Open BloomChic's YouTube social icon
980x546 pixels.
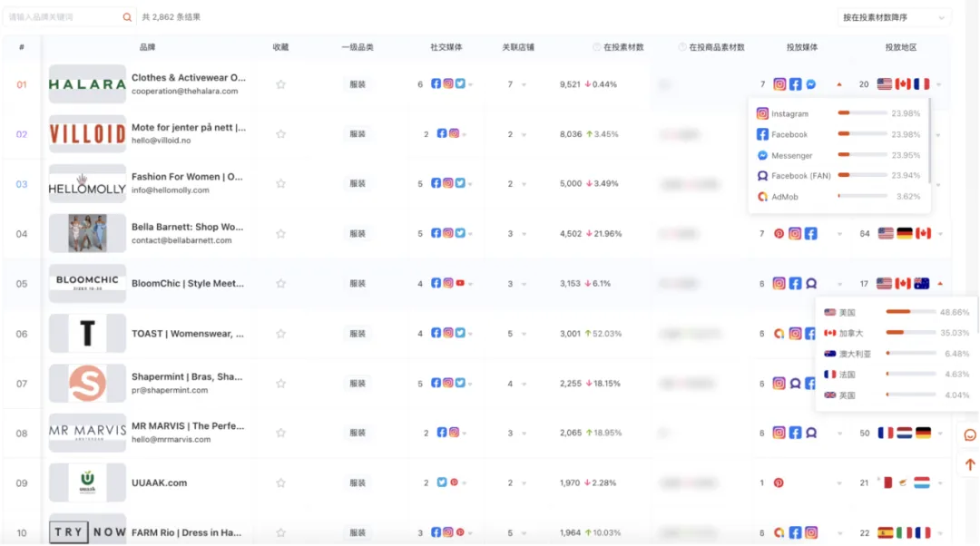[x=460, y=283]
